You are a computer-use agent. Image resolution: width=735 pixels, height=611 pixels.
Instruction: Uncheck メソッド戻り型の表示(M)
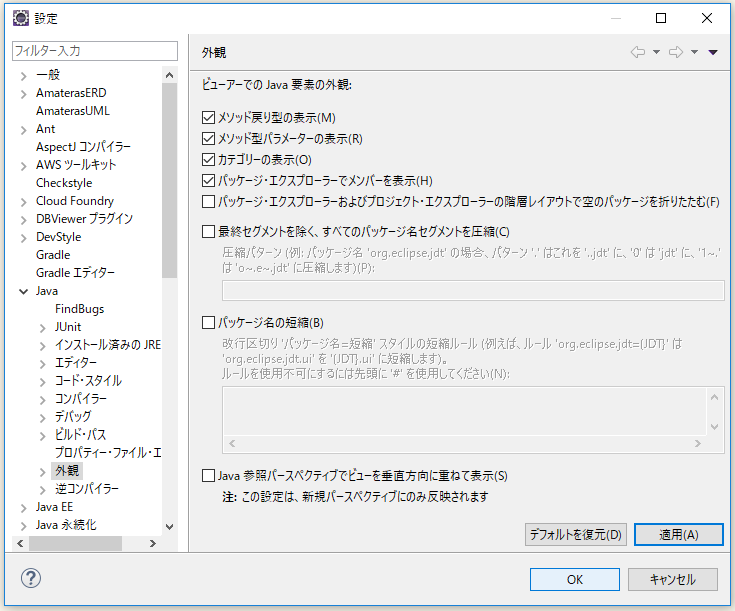click(x=208, y=117)
